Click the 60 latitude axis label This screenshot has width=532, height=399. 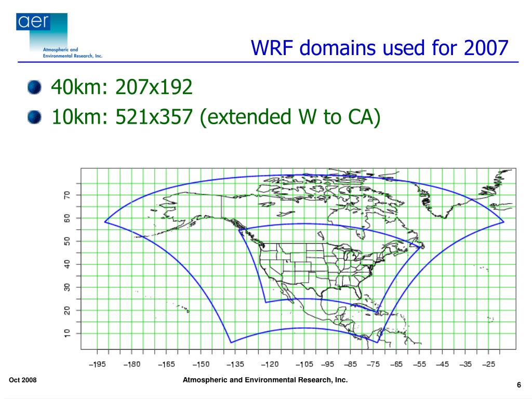[67, 218]
